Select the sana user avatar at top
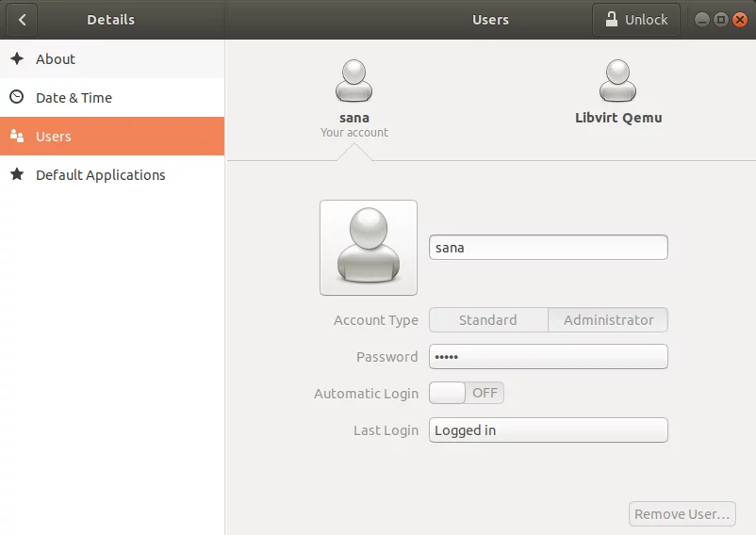The image size is (756, 535). (x=353, y=82)
